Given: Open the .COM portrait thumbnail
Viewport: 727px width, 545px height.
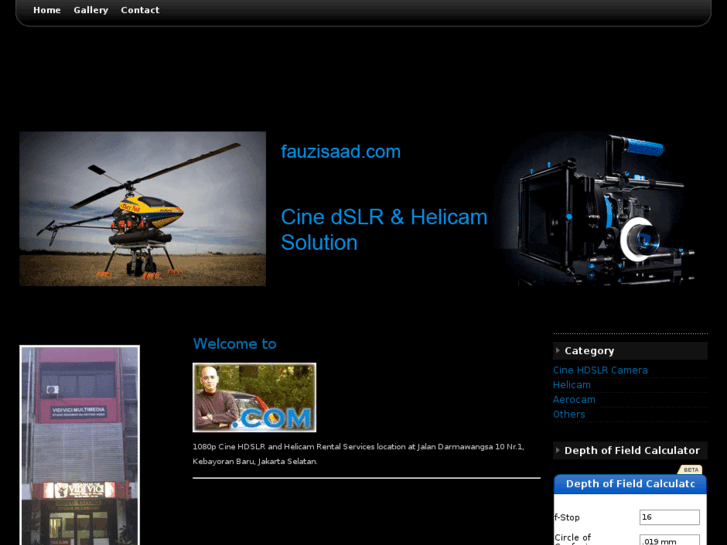Looking at the screenshot, I should pyautogui.click(x=255, y=398).
